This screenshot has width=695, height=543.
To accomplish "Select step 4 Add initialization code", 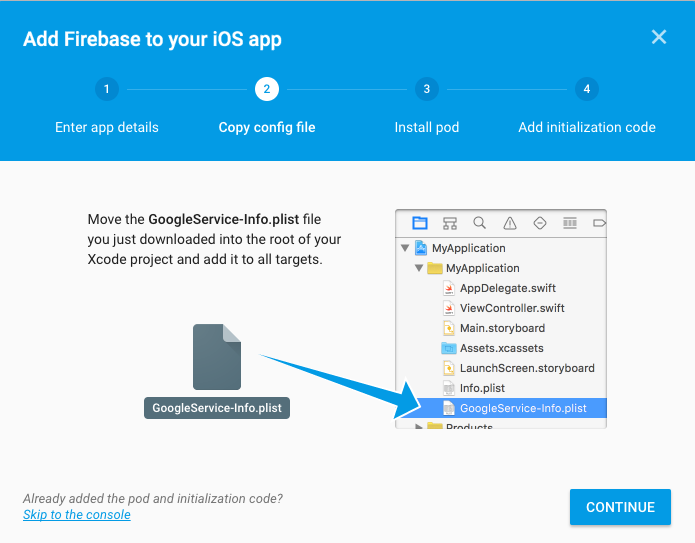I will point(587,90).
